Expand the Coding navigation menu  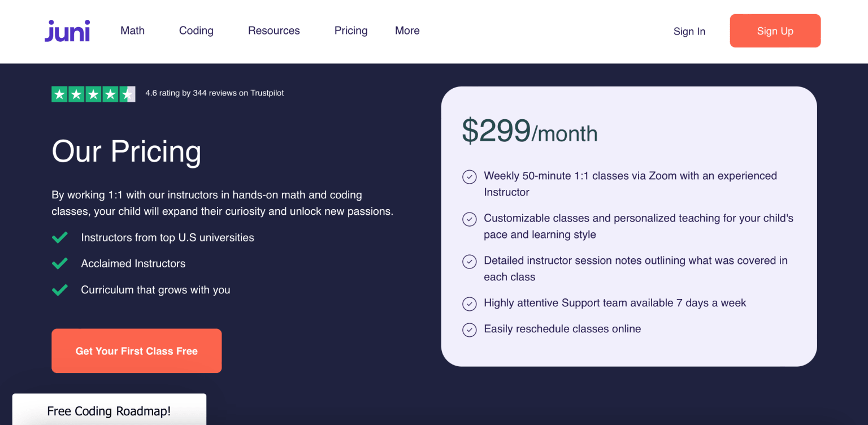196,31
